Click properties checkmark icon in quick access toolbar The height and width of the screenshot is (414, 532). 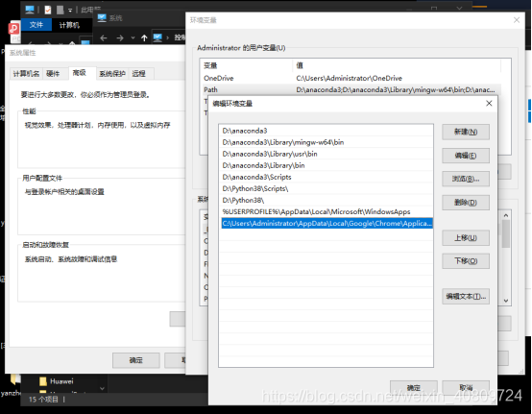[x=48, y=10]
